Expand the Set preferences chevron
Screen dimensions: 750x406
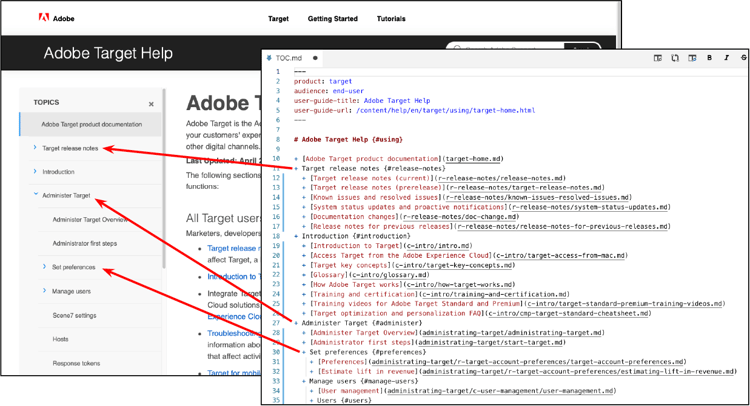pyautogui.click(x=44, y=266)
